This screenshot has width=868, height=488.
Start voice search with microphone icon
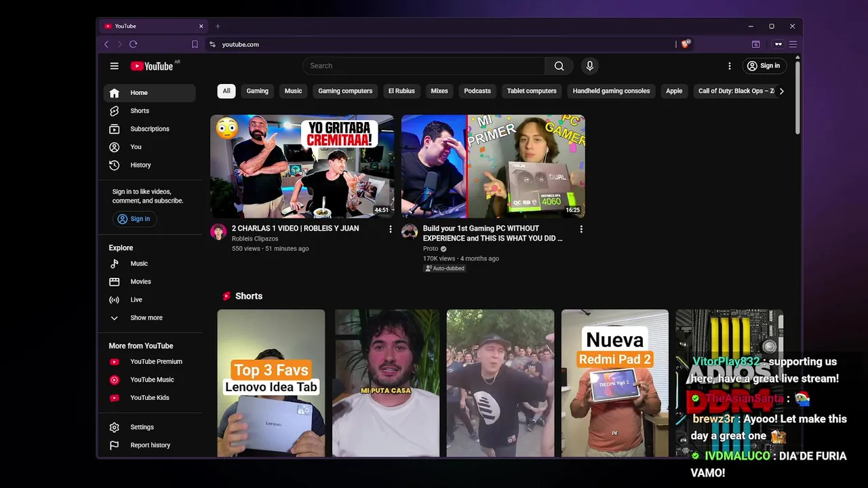pos(589,66)
